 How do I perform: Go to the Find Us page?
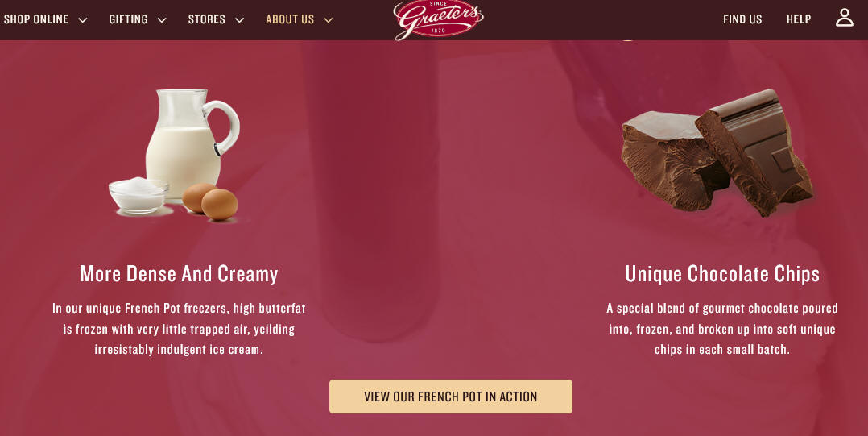742,19
